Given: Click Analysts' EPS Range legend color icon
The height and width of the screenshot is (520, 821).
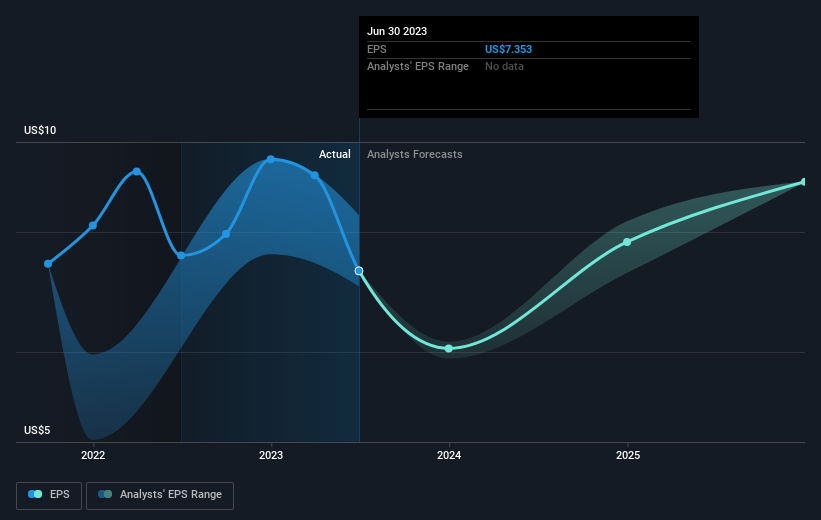Looking at the screenshot, I should [105, 494].
